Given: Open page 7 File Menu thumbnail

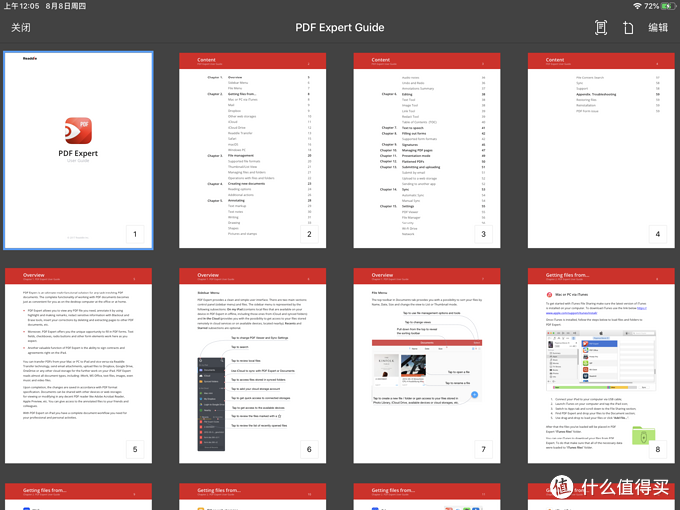Looking at the screenshot, I should pyautogui.click(x=427, y=366).
